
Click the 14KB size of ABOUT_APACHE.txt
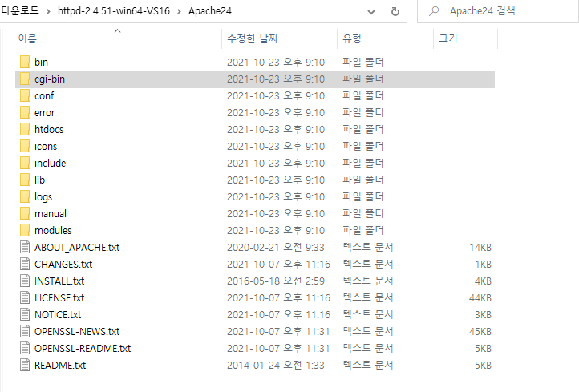(x=480, y=248)
